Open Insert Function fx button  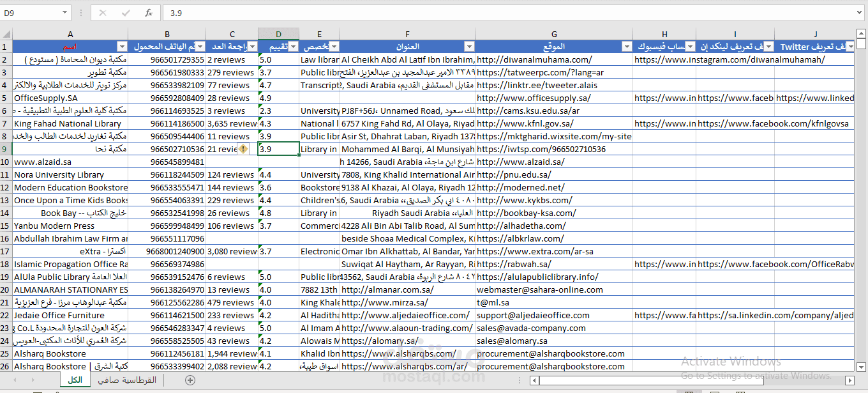point(149,13)
